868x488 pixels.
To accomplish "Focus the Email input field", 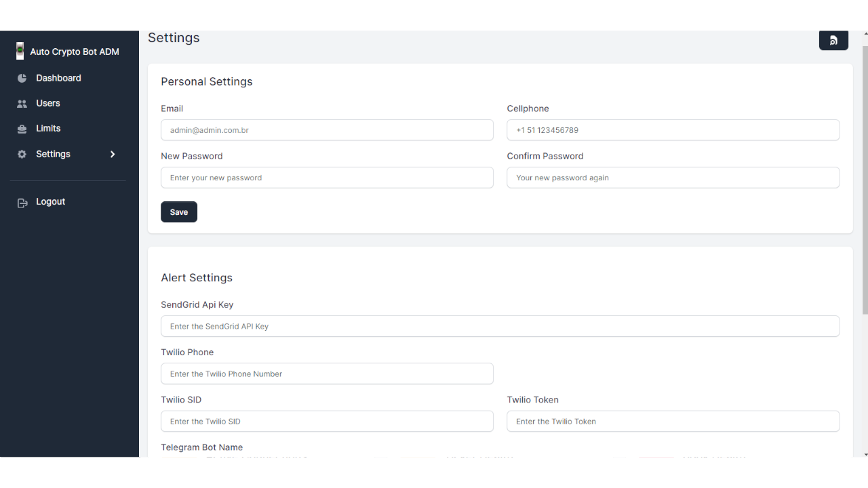I will click(327, 130).
